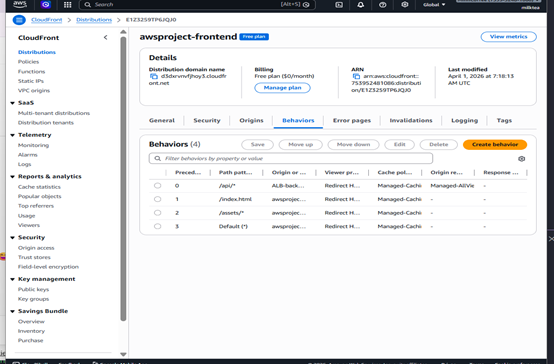Collapse the Key management section
The height and width of the screenshot is (364, 554).
(x=12, y=279)
